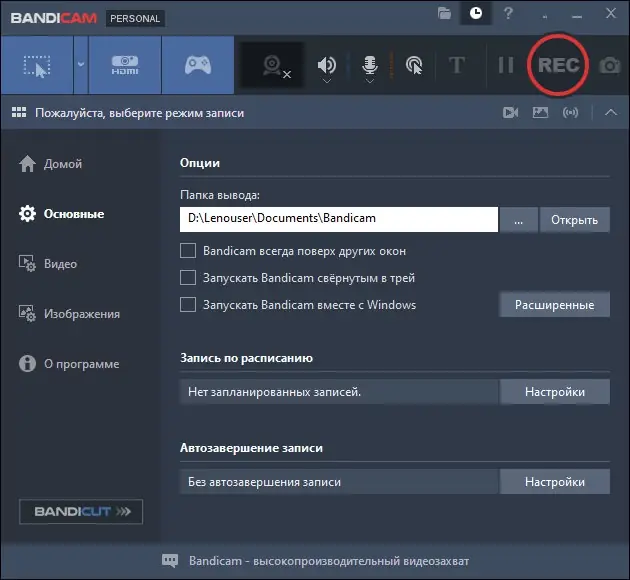
Task: Select the rectangle screen recording mode
Action: click(x=37, y=65)
